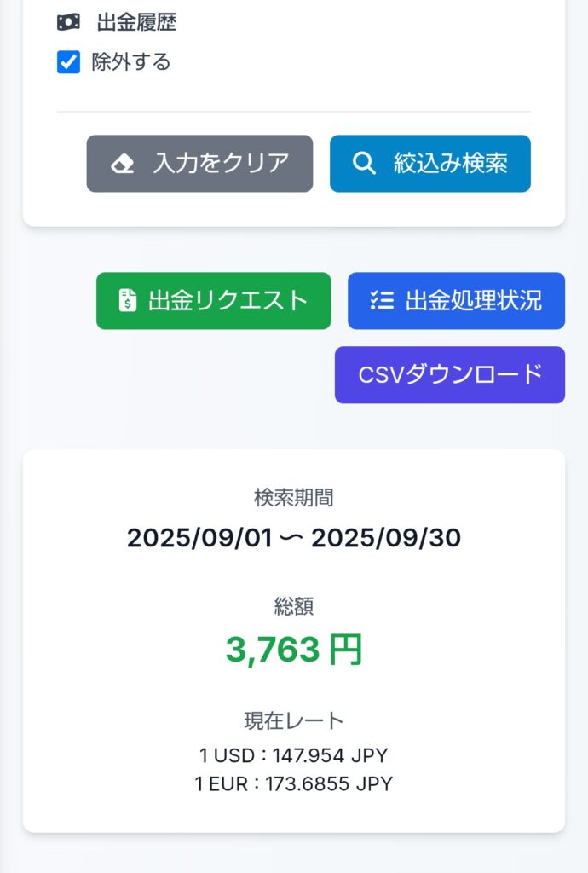Click the 1 USD exchange rate line
The image size is (588, 873).
pyautogui.click(x=294, y=755)
